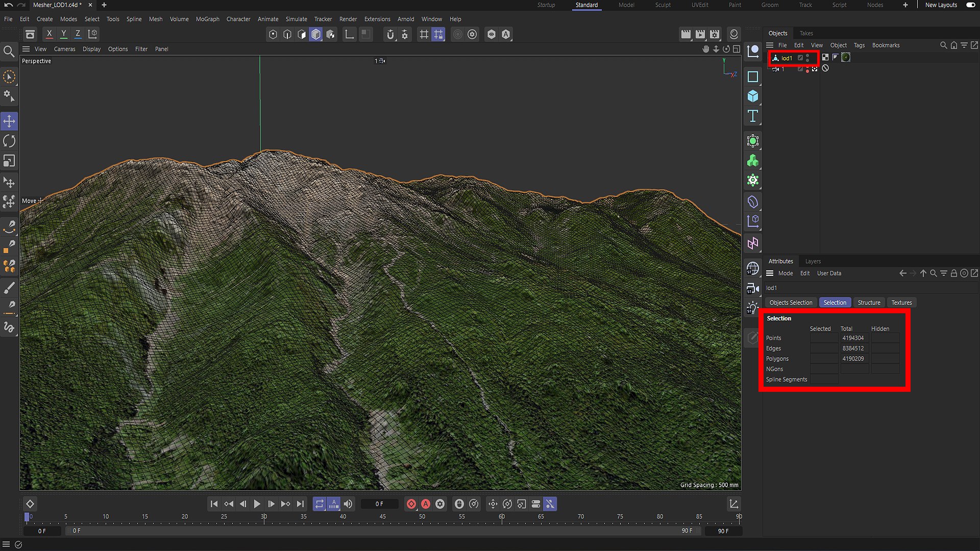
Task: Click the Record Active Objects keyframe button
Action: [x=411, y=504]
